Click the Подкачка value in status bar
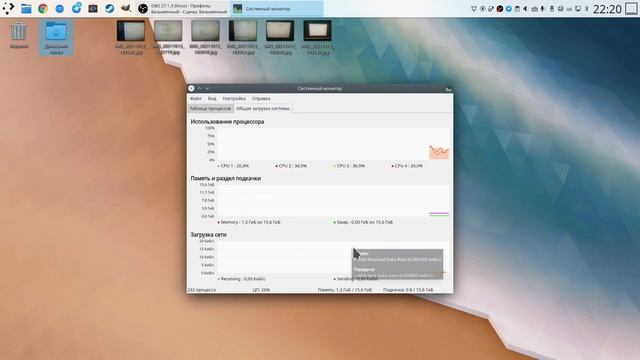The width and height of the screenshot is (640, 360). [408, 290]
